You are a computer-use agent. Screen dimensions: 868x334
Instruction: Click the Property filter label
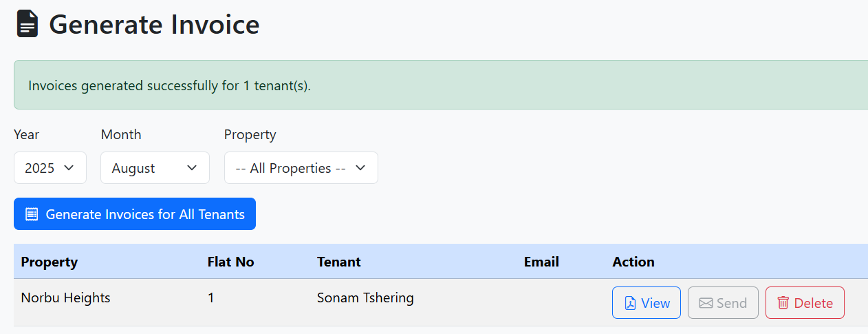(x=250, y=134)
